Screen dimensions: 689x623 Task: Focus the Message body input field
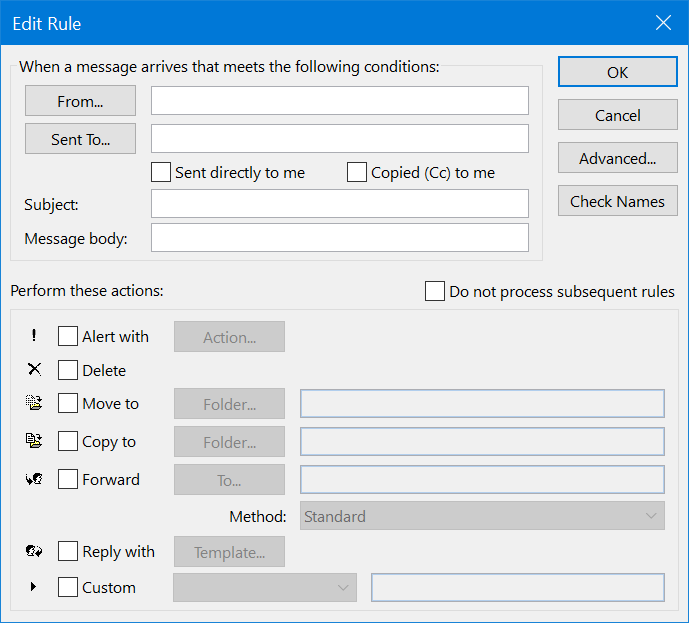pyautogui.click(x=339, y=238)
